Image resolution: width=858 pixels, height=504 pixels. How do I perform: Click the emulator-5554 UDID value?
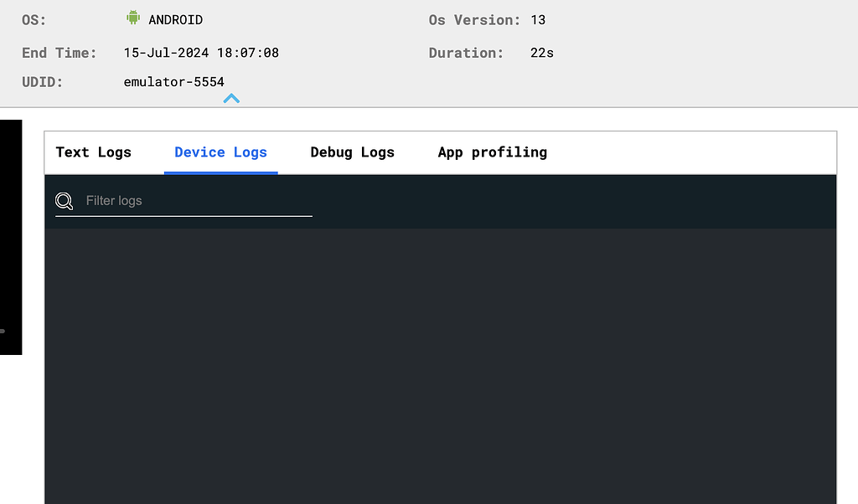pos(173,81)
